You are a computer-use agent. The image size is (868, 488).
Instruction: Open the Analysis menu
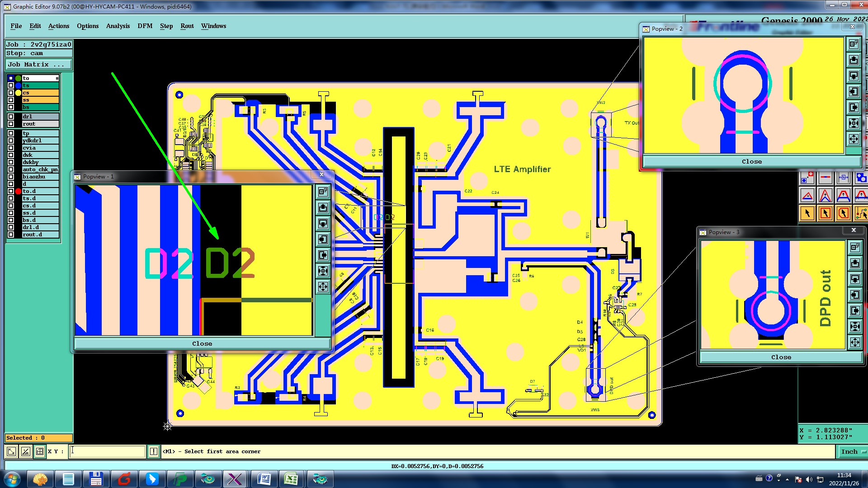(118, 26)
